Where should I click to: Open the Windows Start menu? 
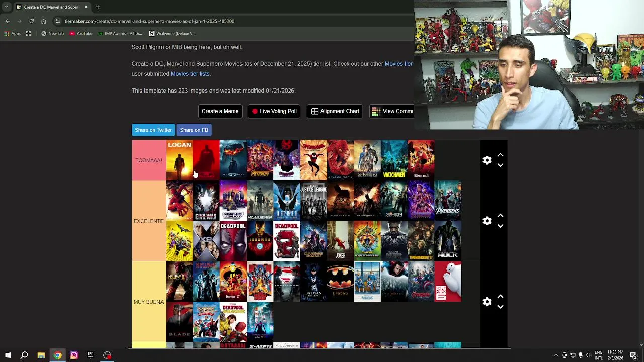pos(8,355)
